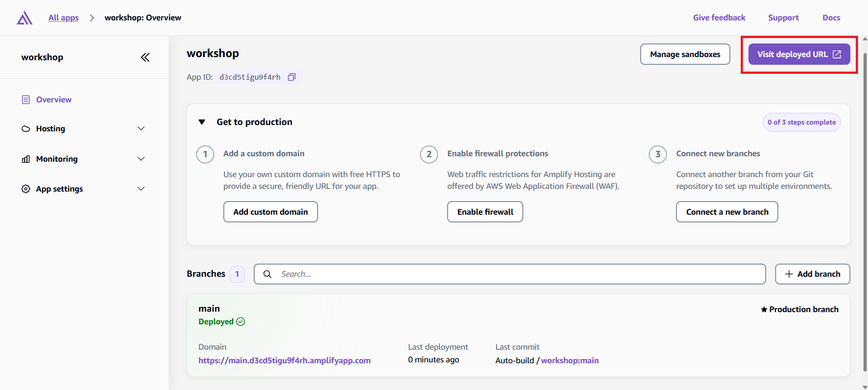
Task: Click the workshop app heading
Action: click(x=213, y=53)
